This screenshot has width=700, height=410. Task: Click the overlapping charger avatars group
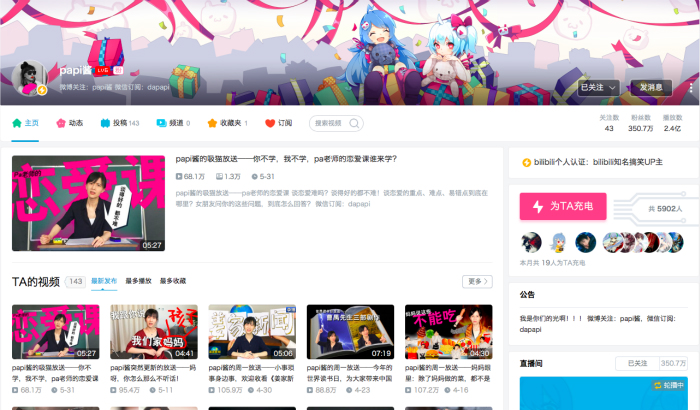pyautogui.click(x=643, y=243)
